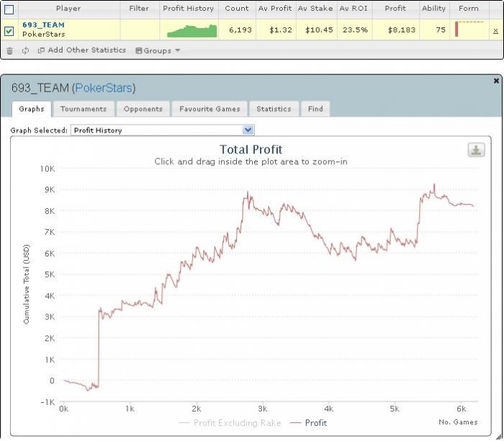The height and width of the screenshot is (441, 504).
Task: Click the Add Other Statistics copy icon
Action: (41, 50)
